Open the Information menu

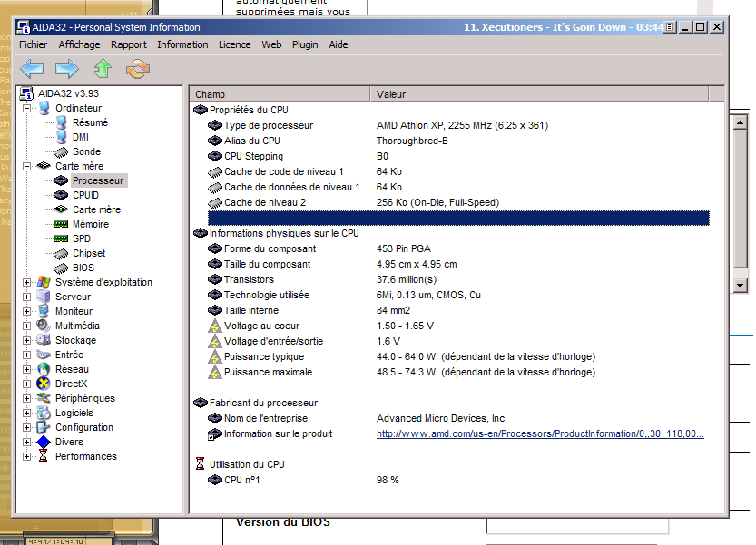pyautogui.click(x=182, y=44)
